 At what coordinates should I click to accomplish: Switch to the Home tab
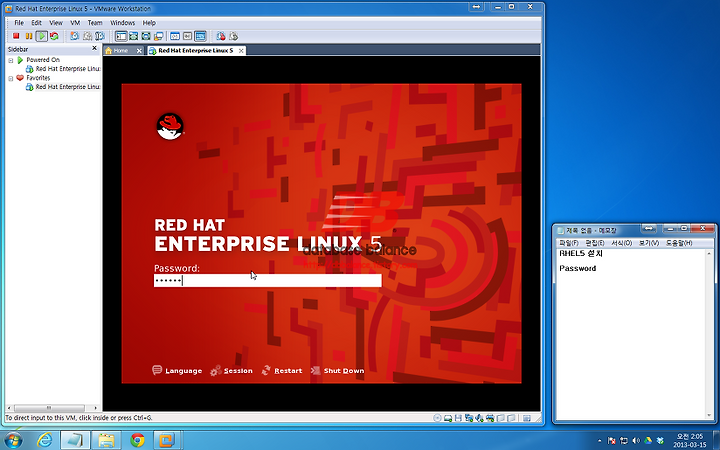pyautogui.click(x=121, y=51)
